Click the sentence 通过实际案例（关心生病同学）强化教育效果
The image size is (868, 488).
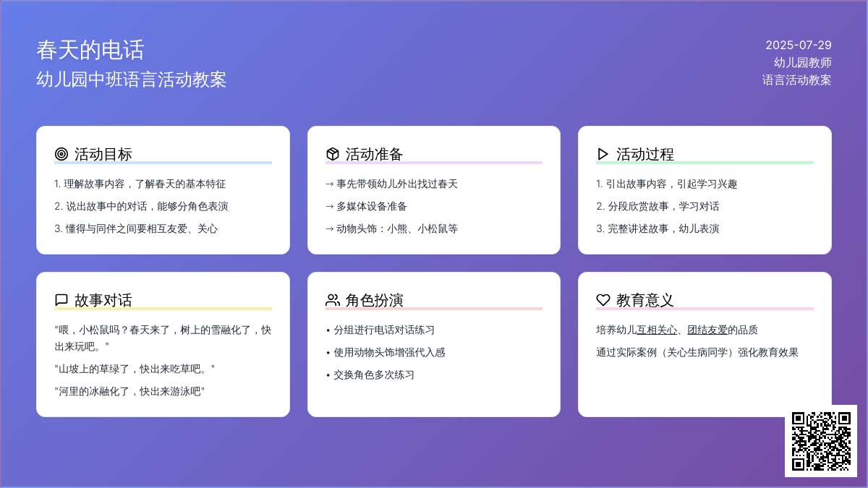click(x=697, y=352)
